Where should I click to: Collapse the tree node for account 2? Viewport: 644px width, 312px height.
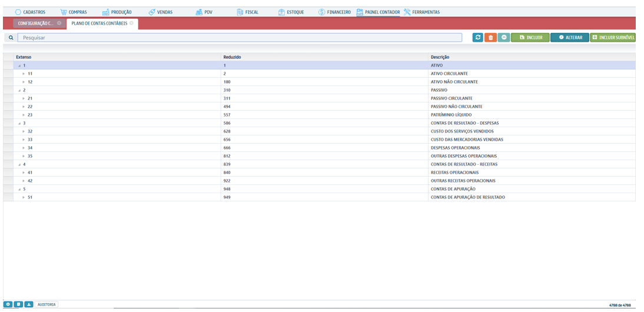coord(19,90)
